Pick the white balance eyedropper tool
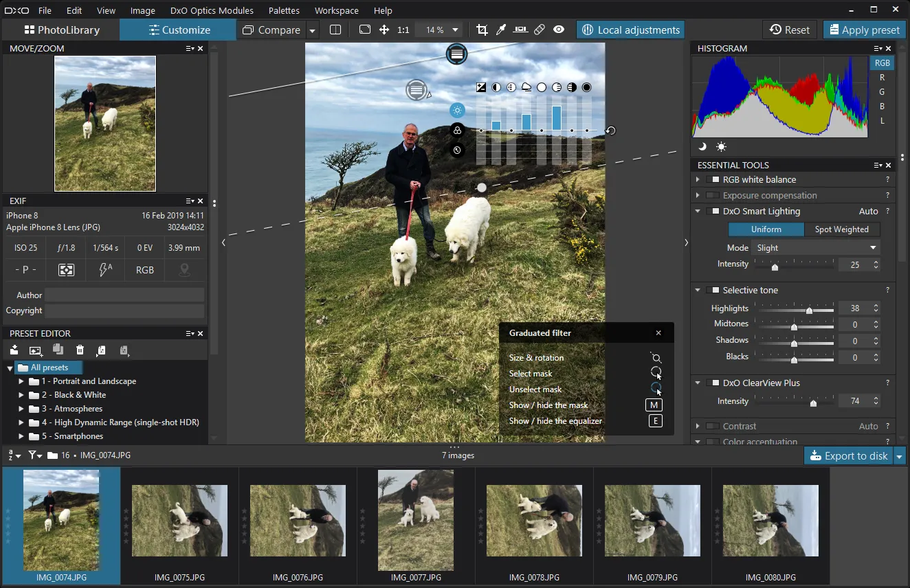This screenshot has width=910, height=588. tap(501, 30)
